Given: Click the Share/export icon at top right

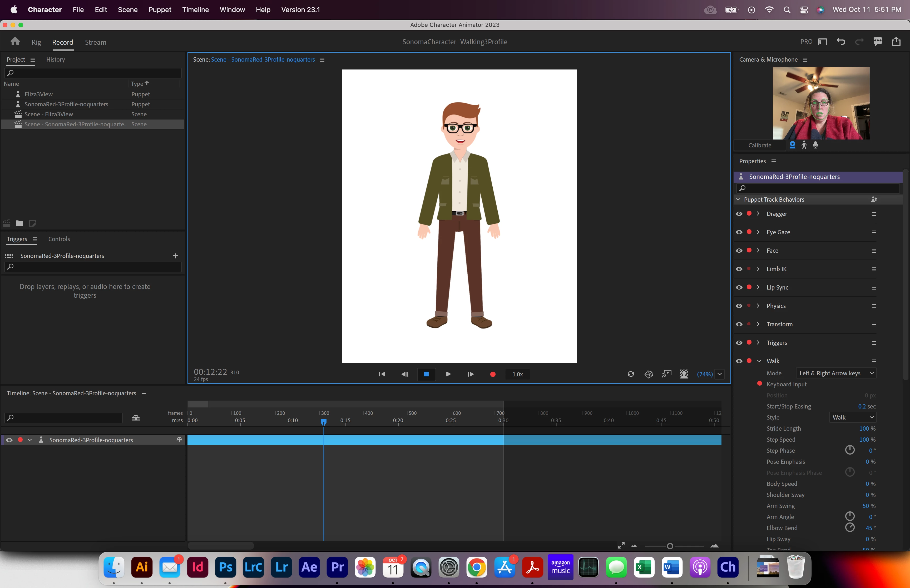Looking at the screenshot, I should point(896,42).
